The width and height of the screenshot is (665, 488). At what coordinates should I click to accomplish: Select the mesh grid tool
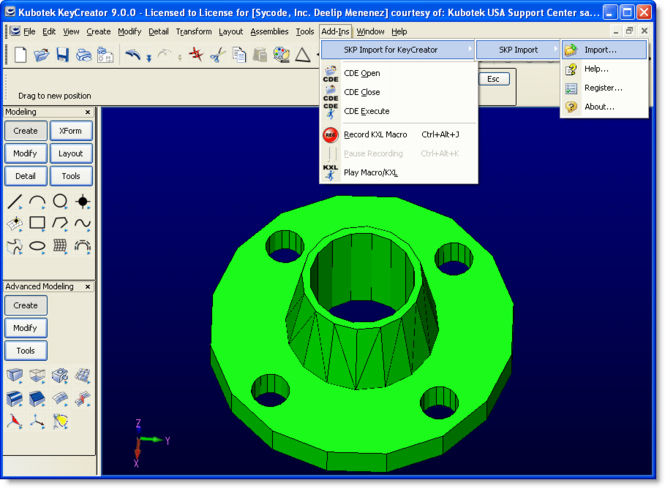(x=60, y=246)
